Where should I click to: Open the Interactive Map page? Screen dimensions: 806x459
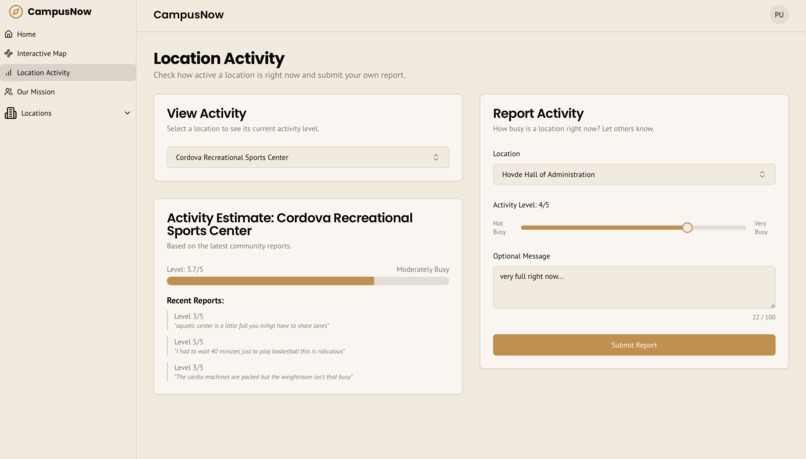coord(68,53)
